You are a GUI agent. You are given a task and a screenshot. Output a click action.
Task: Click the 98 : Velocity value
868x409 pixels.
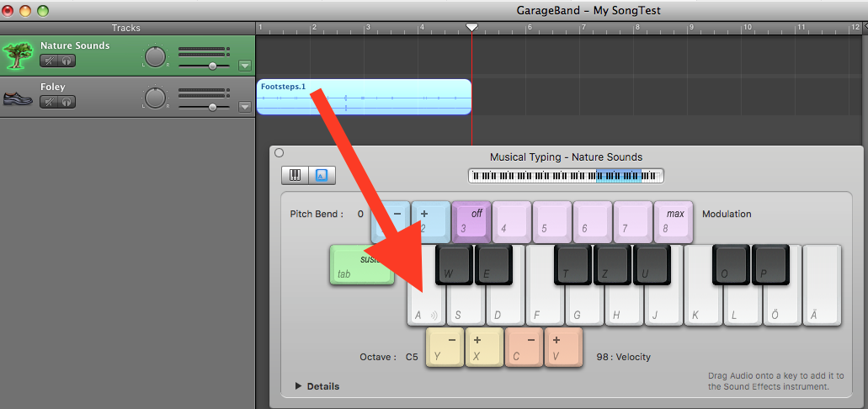623,357
